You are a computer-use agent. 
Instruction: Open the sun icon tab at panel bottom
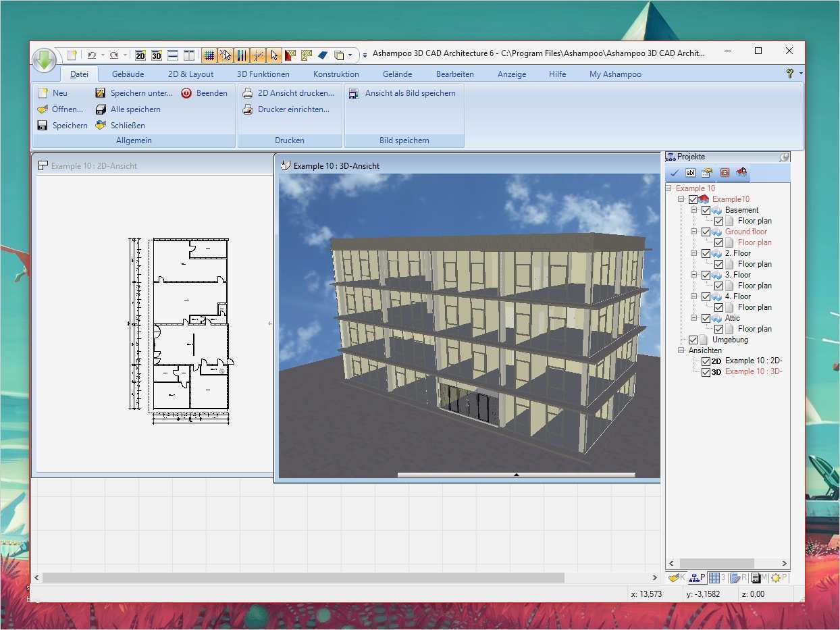click(776, 578)
